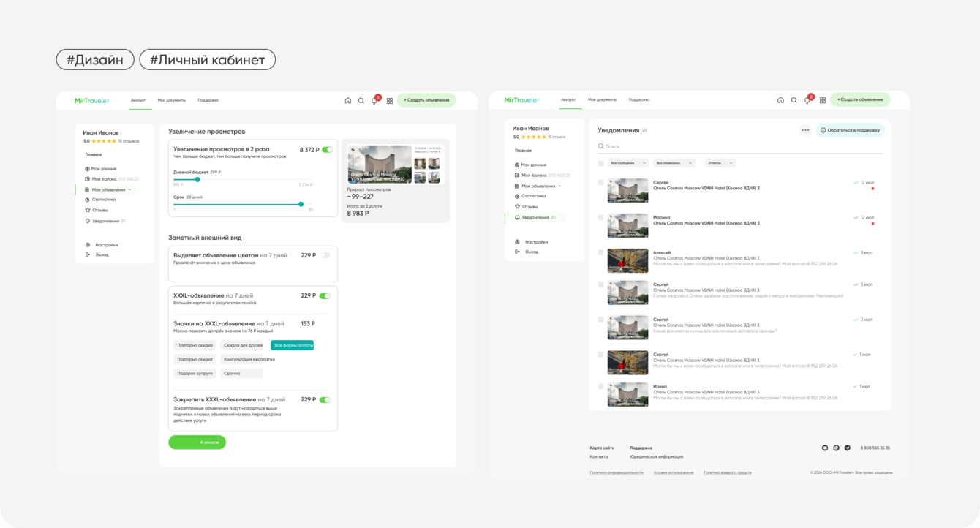This screenshot has width=980, height=528.
Task: Open the bell icon on the notifications screen
Action: [x=807, y=100]
